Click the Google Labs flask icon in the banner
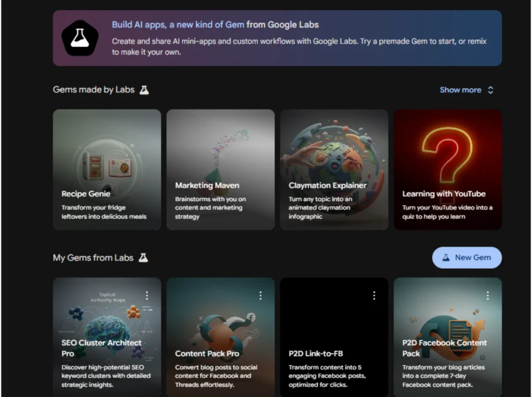This screenshot has height=397, width=532. [x=81, y=37]
